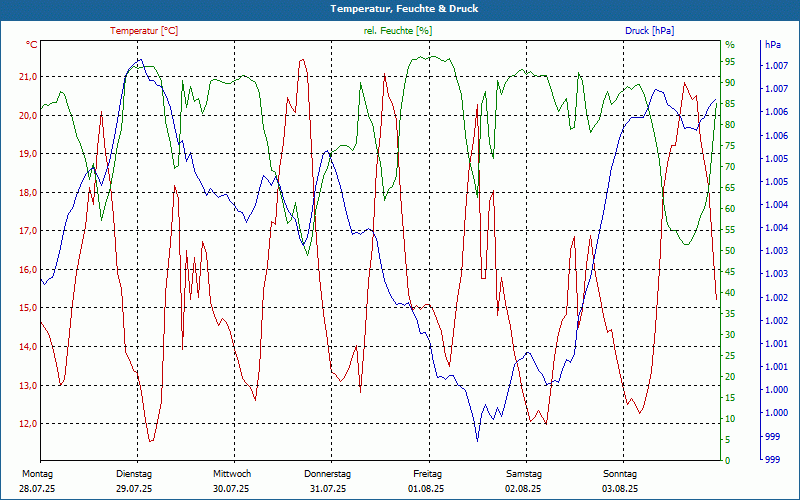Click "40" on the green humidity axis
The image size is (800, 500).
(x=730, y=293)
